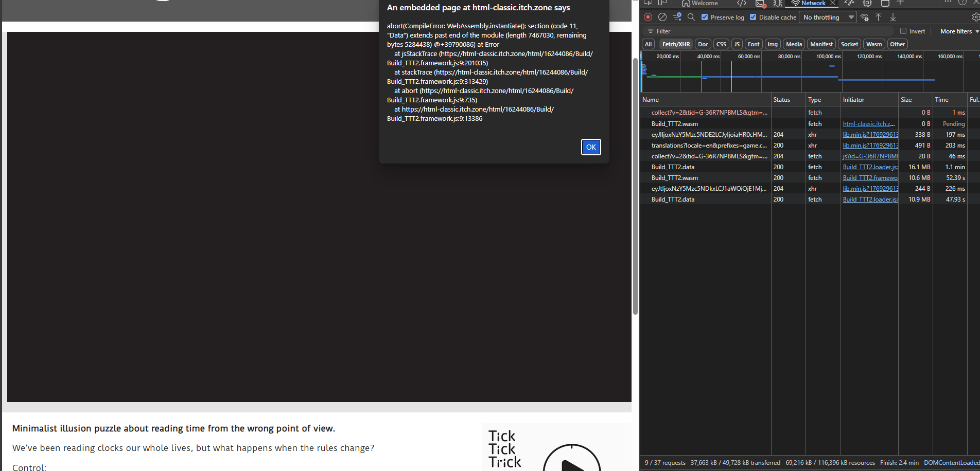
Task: Enable the Invert filter checkbox
Action: pyautogui.click(x=903, y=31)
